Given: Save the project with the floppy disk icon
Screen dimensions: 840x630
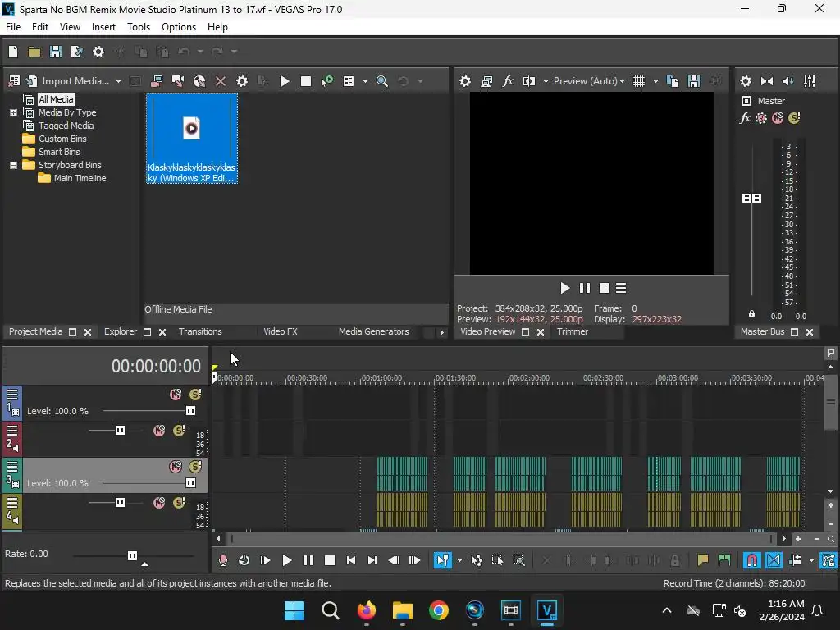Looking at the screenshot, I should (56, 52).
